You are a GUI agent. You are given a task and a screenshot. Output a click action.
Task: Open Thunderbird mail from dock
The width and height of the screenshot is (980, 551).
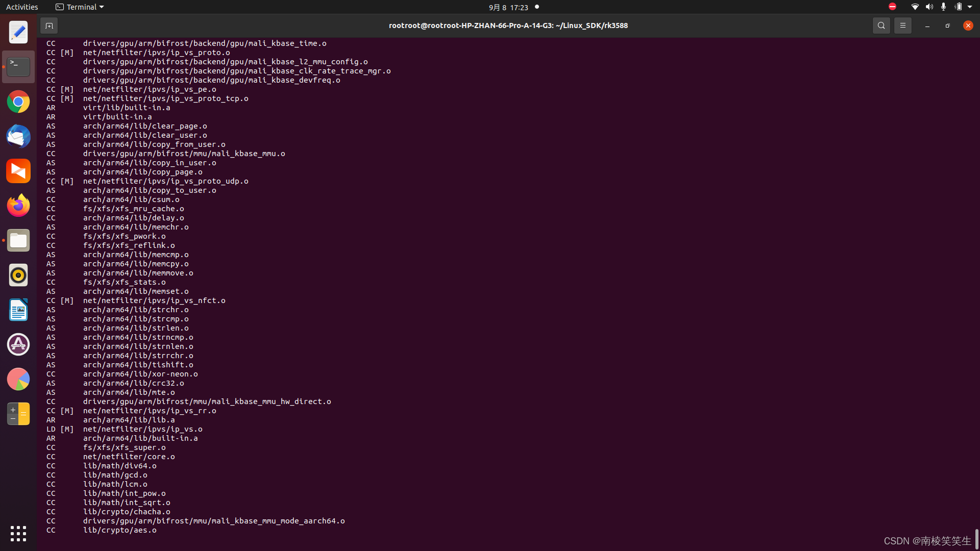18,137
